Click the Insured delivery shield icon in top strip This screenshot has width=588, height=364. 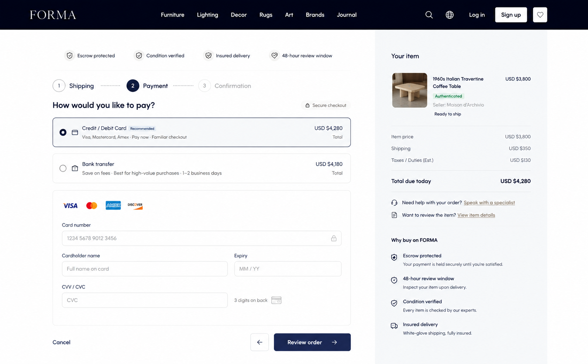click(x=209, y=56)
